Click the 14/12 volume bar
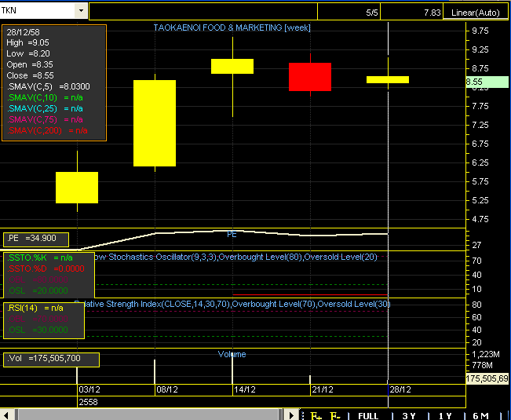 (232, 368)
